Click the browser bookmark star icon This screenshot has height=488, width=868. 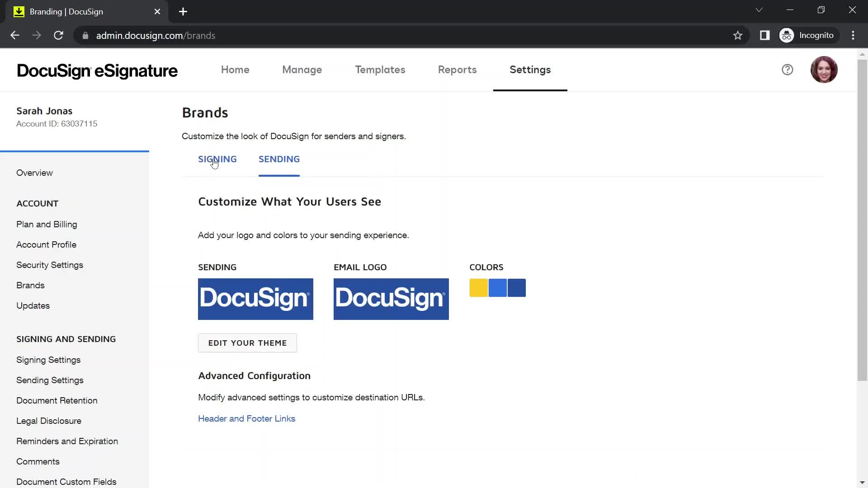pyautogui.click(x=737, y=35)
